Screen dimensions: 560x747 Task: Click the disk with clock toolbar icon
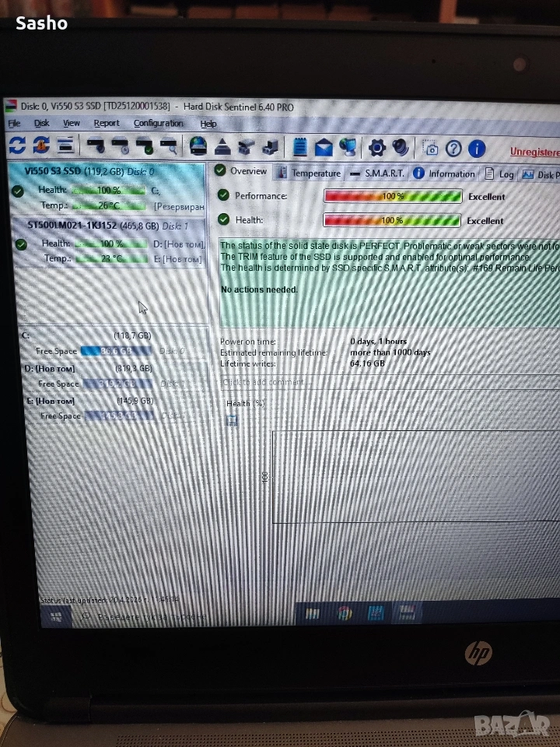pos(121,146)
